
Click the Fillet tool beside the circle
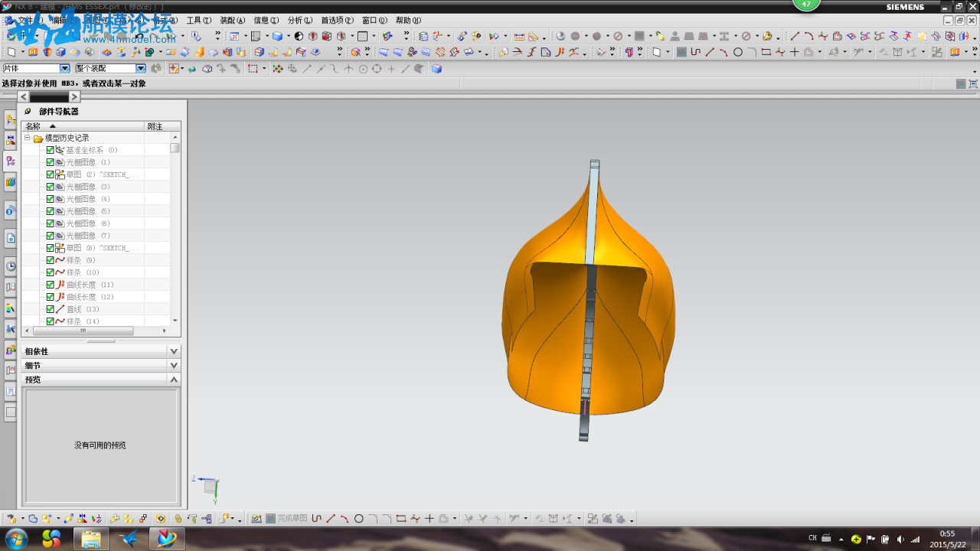752,52
